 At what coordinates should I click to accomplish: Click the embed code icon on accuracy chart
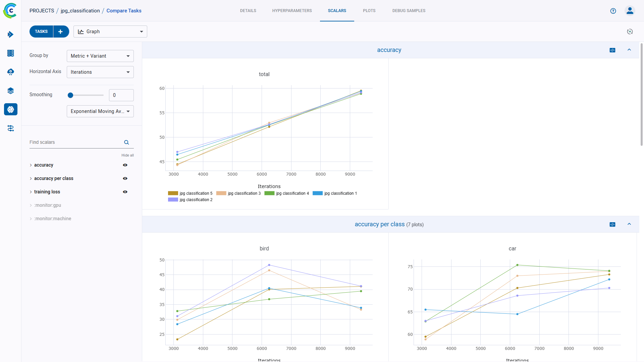(x=612, y=50)
